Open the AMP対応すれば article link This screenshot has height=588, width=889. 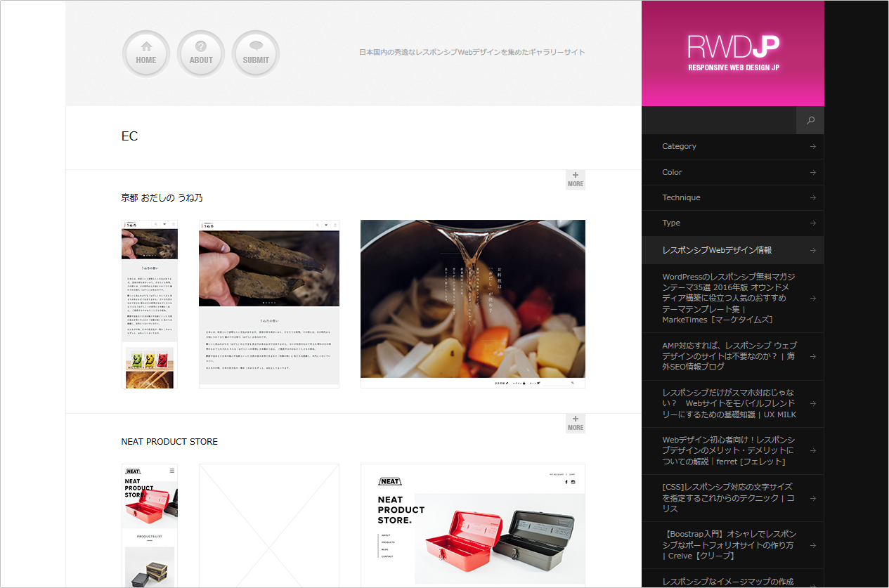(729, 356)
